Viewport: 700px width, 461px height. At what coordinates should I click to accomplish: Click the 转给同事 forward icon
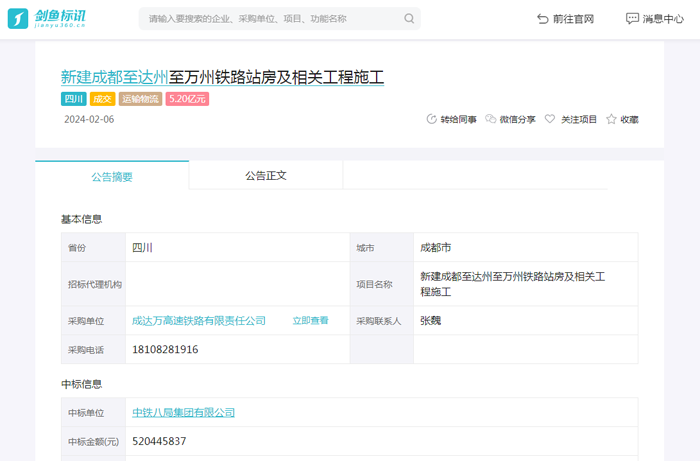(432, 119)
